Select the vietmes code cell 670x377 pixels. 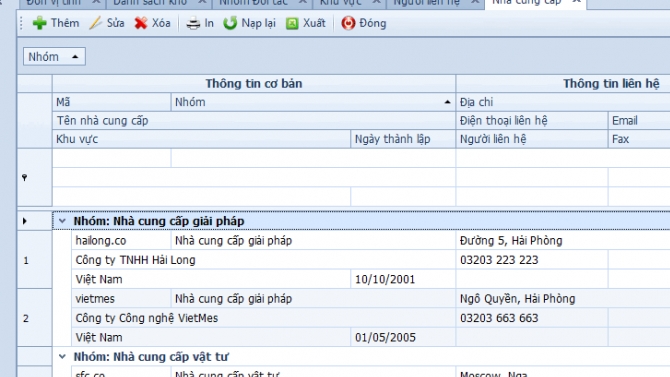click(x=121, y=299)
